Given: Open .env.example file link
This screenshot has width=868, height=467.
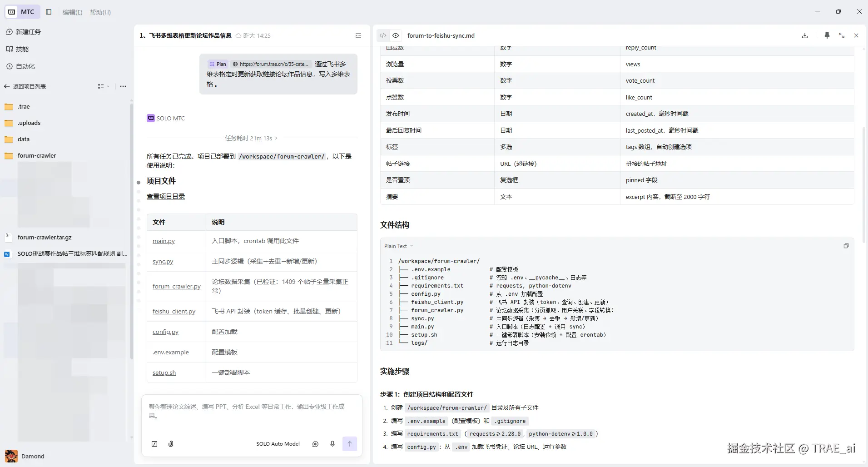Looking at the screenshot, I should click(x=170, y=352).
